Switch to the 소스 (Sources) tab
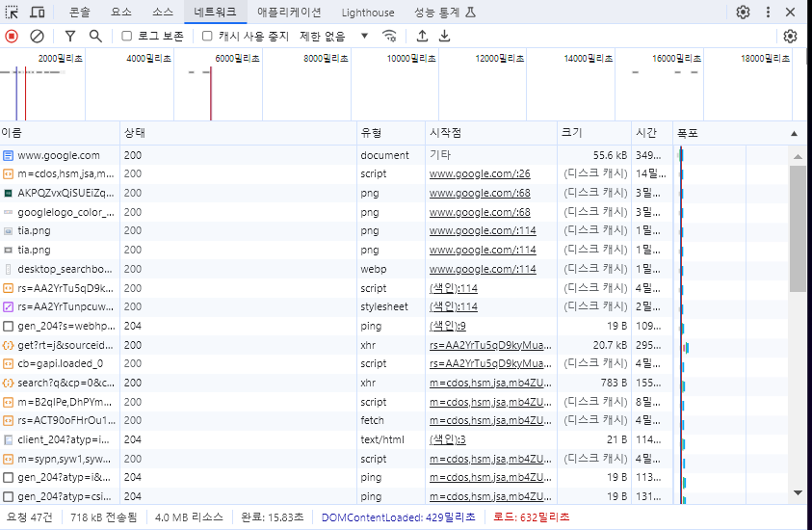The height and width of the screenshot is (530, 812). click(163, 12)
